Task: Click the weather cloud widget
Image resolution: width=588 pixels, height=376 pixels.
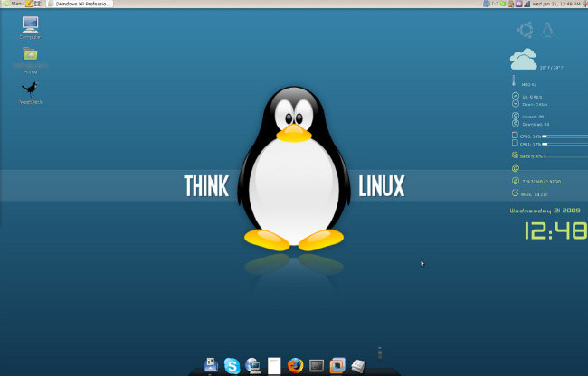Action: coord(523,61)
